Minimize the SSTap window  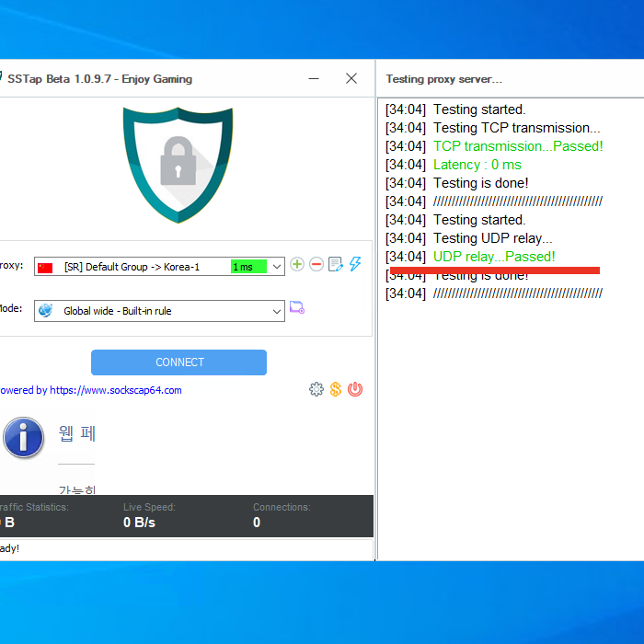314,78
